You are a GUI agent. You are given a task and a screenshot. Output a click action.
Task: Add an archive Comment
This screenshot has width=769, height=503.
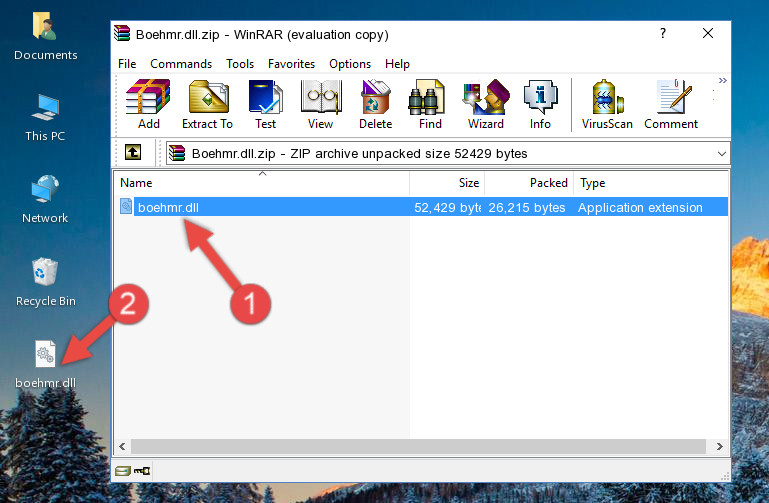click(x=671, y=104)
